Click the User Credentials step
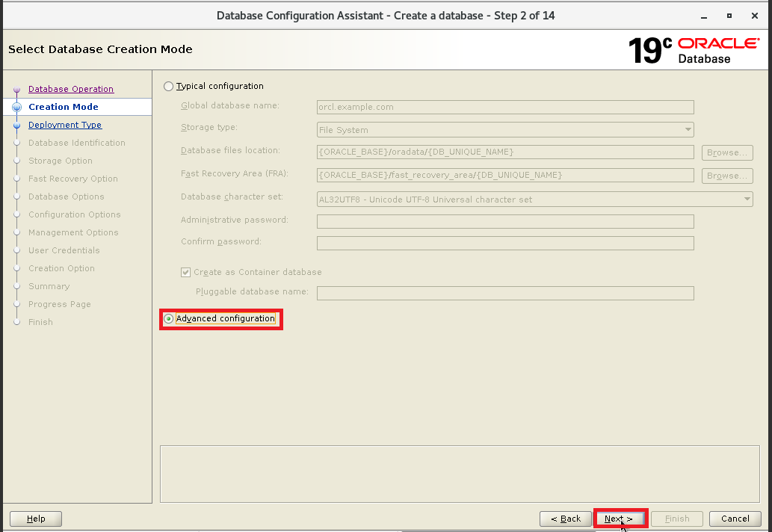Viewport: 772px width, 532px height. [x=64, y=250]
